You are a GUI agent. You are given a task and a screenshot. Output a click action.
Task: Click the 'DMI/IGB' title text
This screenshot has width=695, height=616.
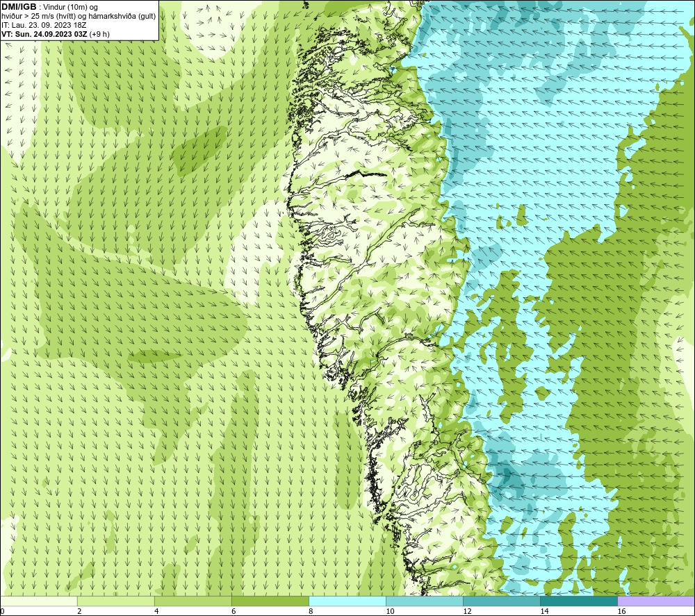pos(19,7)
